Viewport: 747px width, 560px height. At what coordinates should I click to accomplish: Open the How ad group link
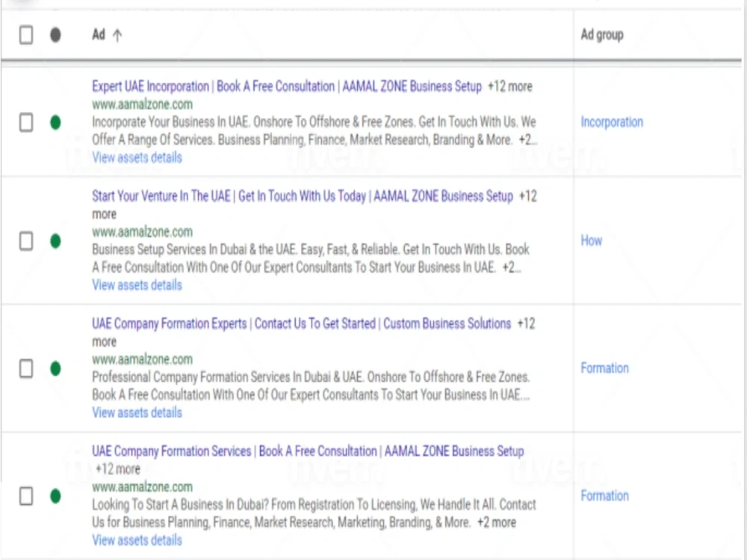click(591, 240)
